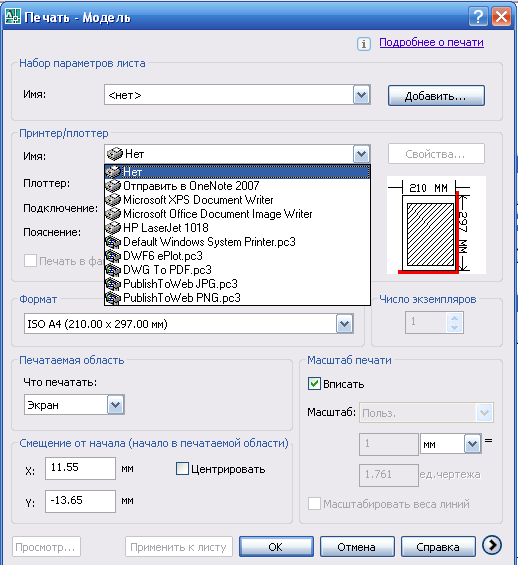Choose 'DWG To PDF.pc3' plotter
The height and width of the screenshot is (565, 518).
237,270
